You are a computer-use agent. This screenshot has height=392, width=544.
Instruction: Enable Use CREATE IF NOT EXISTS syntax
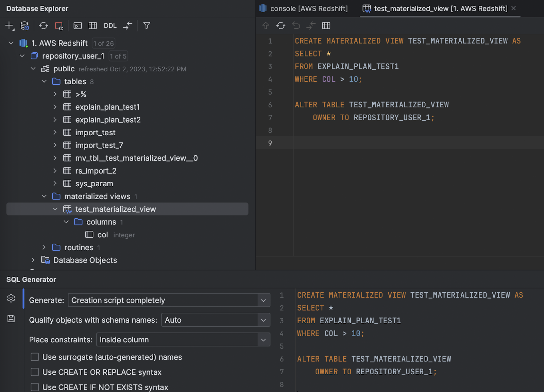tap(35, 387)
